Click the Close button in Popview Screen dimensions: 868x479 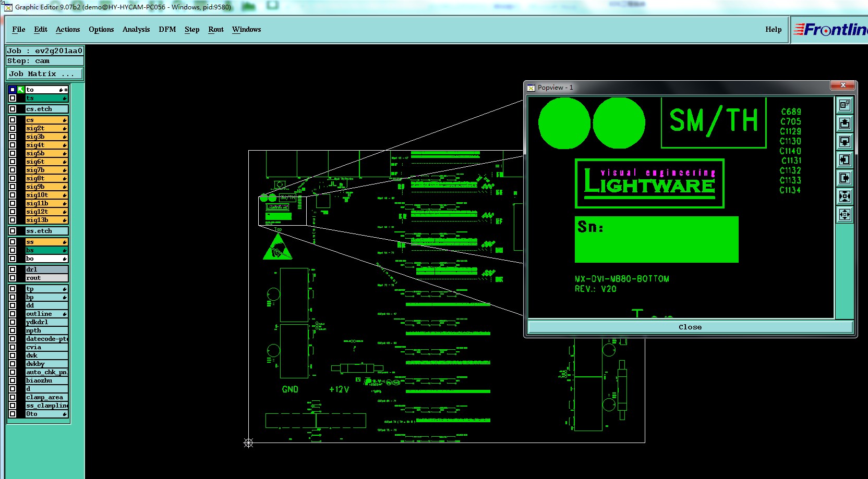[x=690, y=327]
